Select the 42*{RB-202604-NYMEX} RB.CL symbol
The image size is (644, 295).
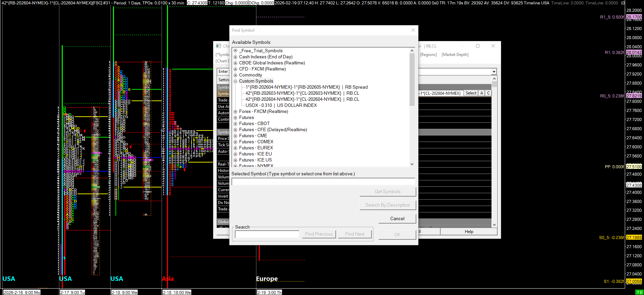coord(302,99)
